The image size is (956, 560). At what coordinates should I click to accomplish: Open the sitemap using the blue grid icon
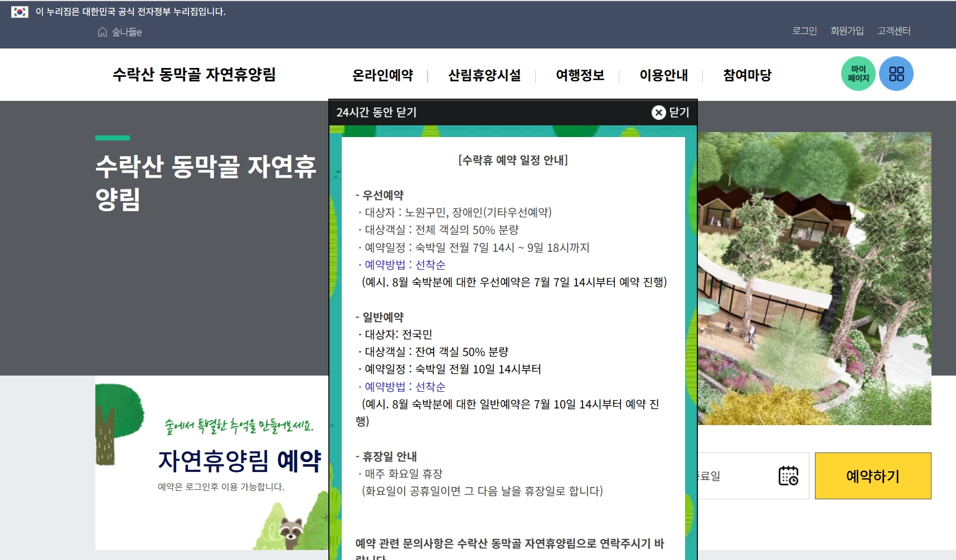896,73
